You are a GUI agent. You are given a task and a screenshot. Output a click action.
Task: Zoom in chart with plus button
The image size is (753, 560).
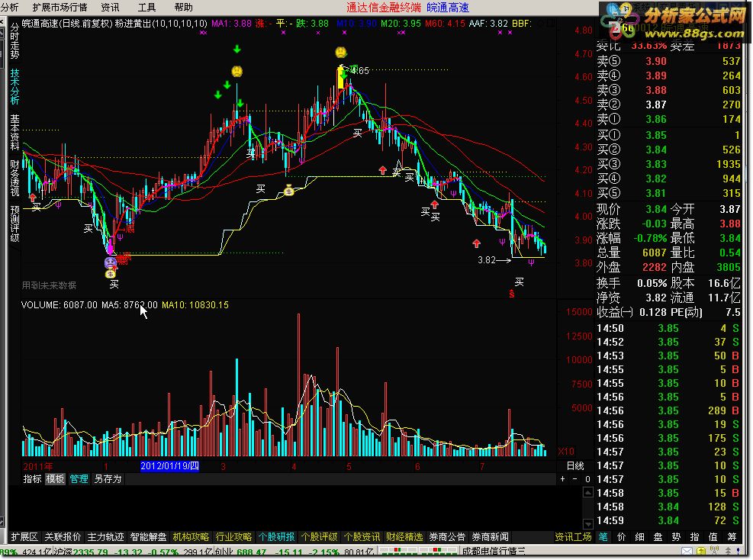pyautogui.click(x=562, y=479)
